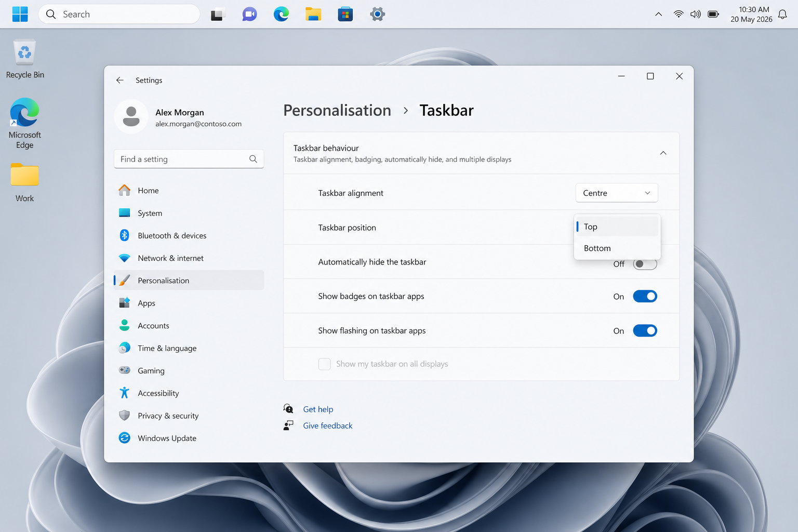Open the notifications bell
The width and height of the screenshot is (798, 532).
[782, 15]
